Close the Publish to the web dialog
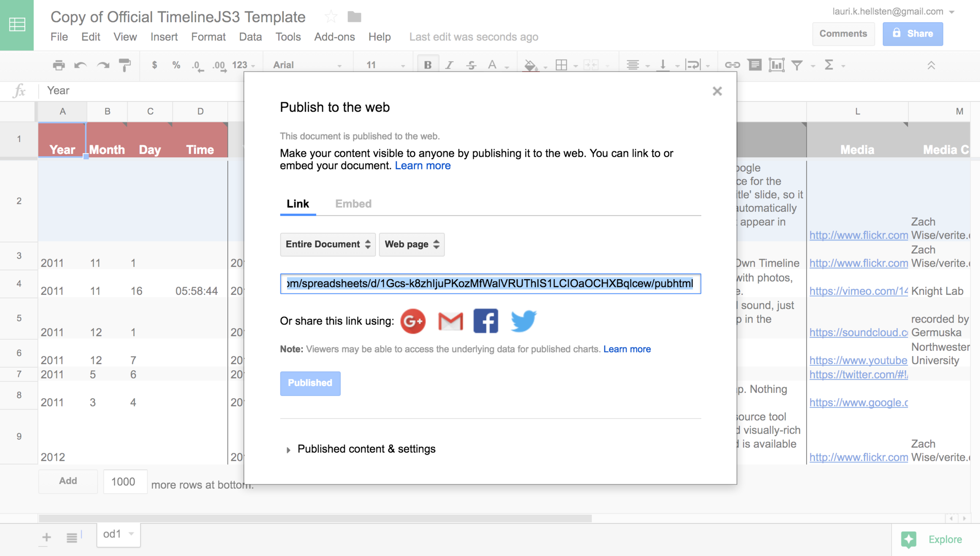 click(717, 91)
